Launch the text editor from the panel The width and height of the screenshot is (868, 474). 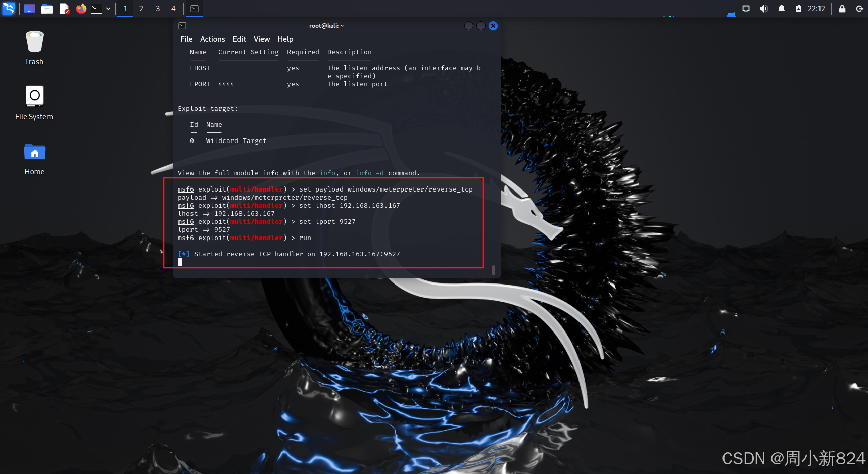64,9
